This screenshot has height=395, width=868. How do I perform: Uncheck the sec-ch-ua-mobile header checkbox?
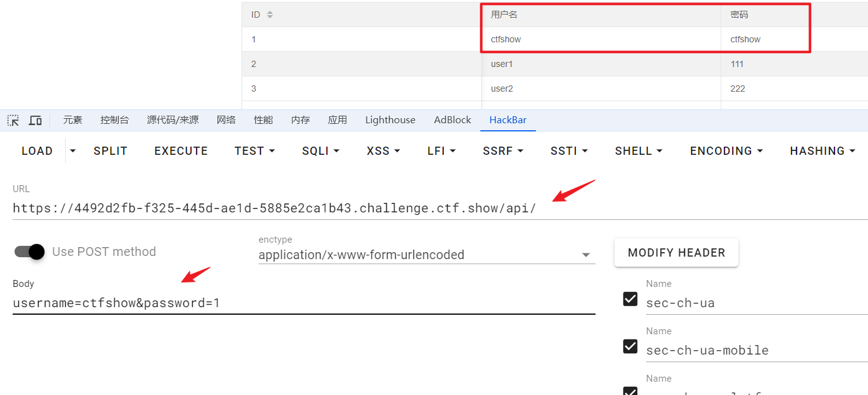pos(630,346)
